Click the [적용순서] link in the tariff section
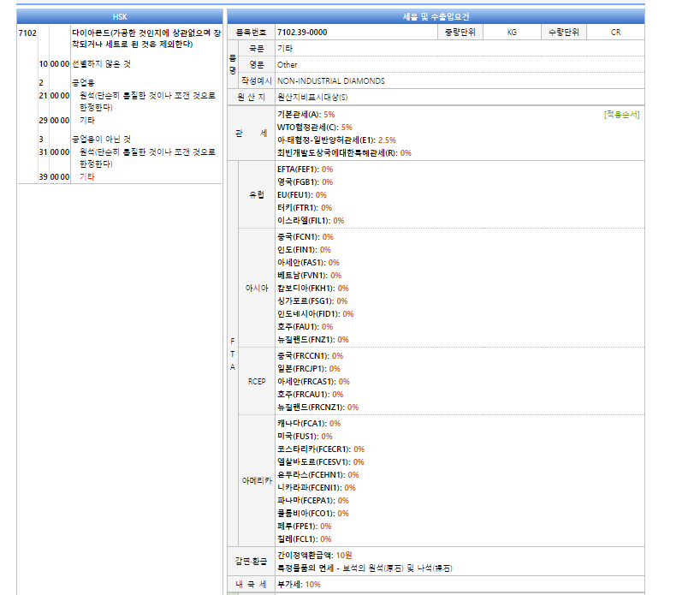The width and height of the screenshot is (700, 595). point(621,114)
